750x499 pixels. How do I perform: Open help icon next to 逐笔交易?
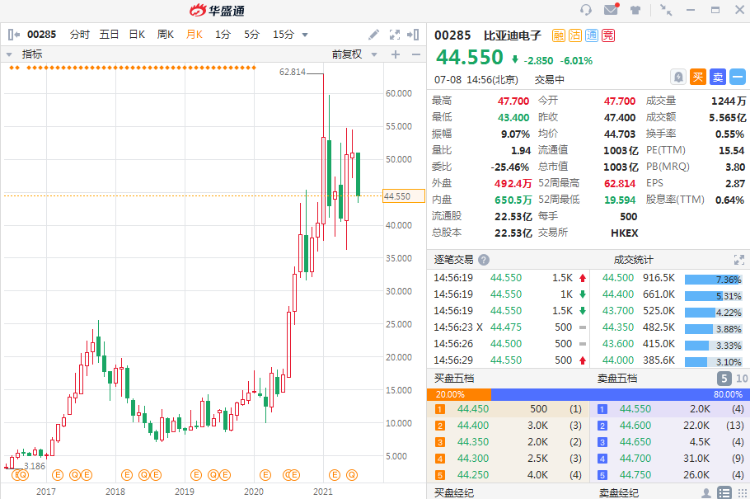coord(484,260)
